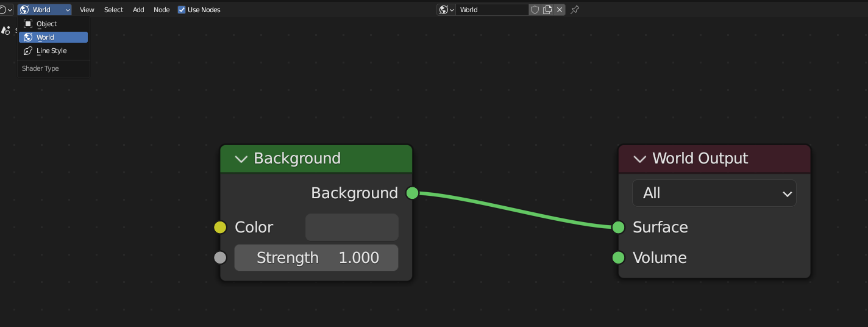The image size is (868, 327).
Task: Adjust the Strength 1.000 field
Action: tap(316, 257)
